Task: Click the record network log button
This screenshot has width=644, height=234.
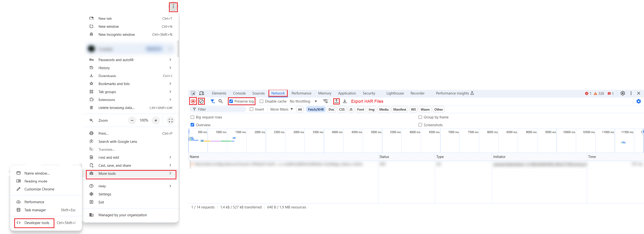Action: click(x=193, y=101)
